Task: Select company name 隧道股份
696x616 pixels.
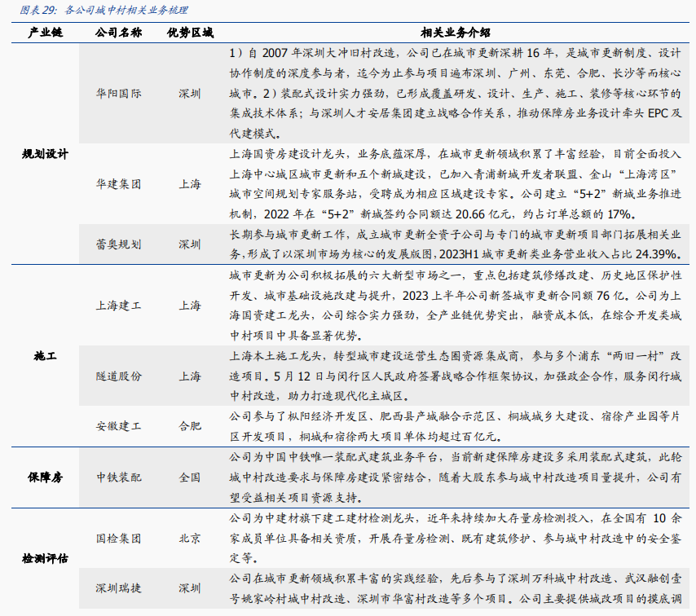Action: coord(118,376)
